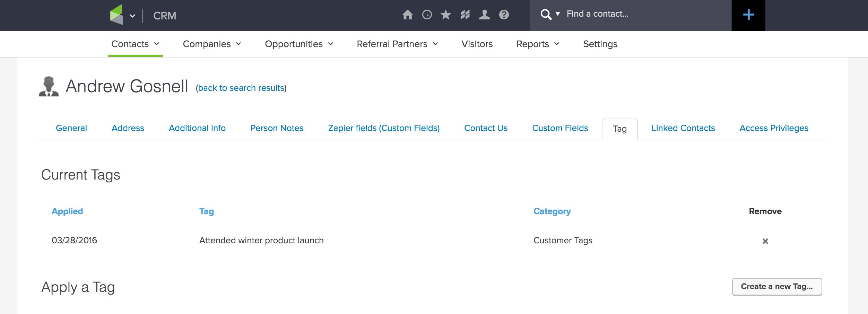
Task: Switch to the Person Notes tab
Action: pyautogui.click(x=277, y=128)
